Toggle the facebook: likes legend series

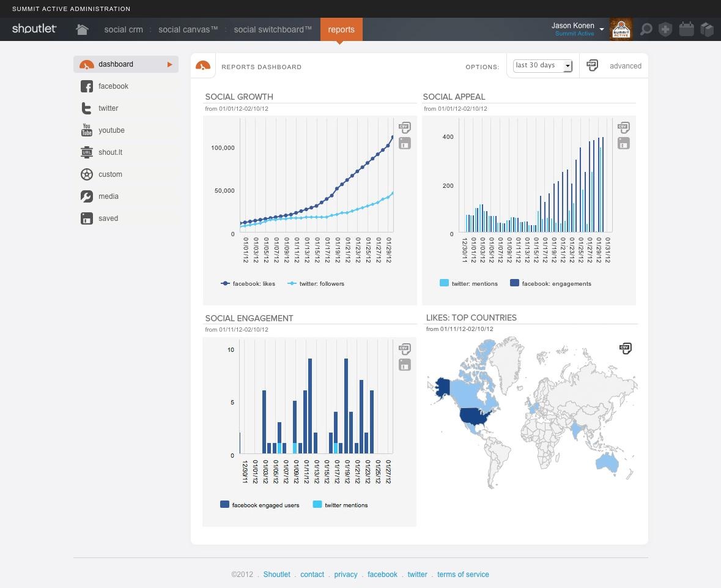(x=248, y=283)
